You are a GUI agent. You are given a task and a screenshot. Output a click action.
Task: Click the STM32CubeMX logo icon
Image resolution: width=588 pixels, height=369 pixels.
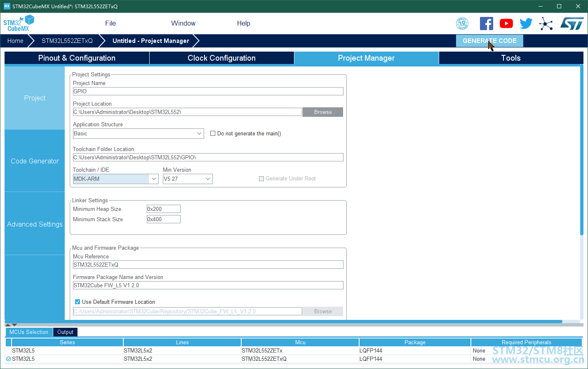tap(19, 23)
